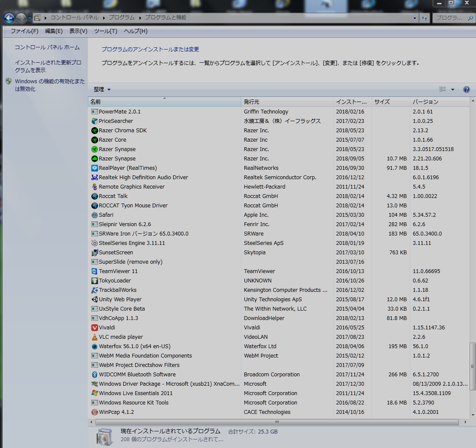Click the Unity Web Player icon
This screenshot has width=476, height=448.
click(95, 300)
